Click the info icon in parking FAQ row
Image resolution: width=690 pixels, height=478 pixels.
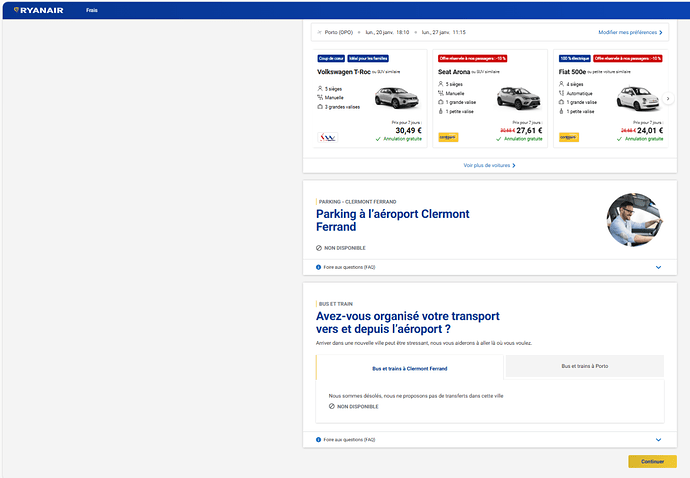(319, 267)
